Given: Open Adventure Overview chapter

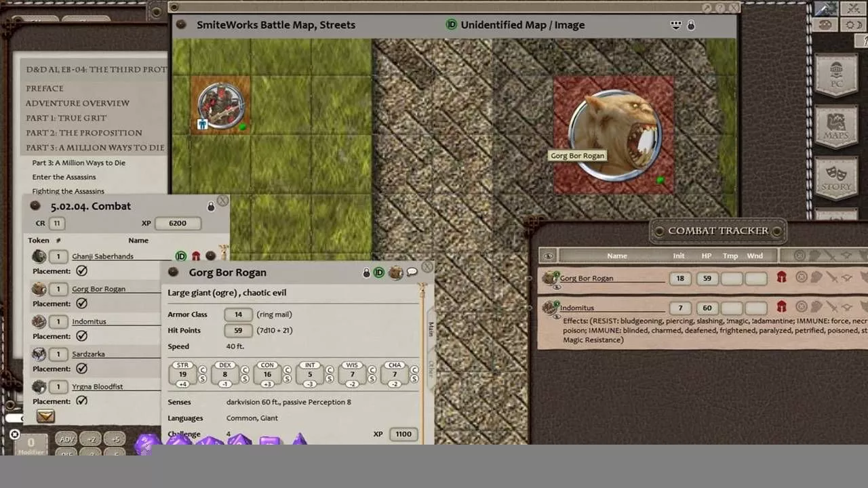Looking at the screenshot, I should (77, 103).
